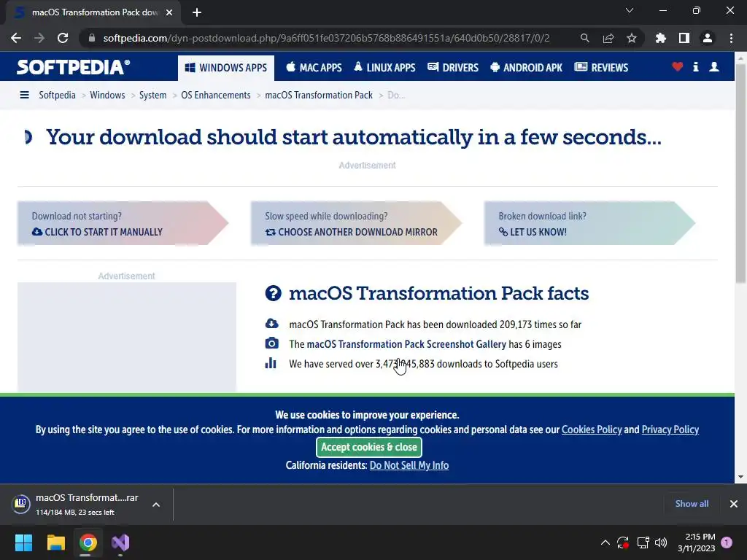Go to Windows breadcrumb
The image size is (747, 560).
[107, 96]
